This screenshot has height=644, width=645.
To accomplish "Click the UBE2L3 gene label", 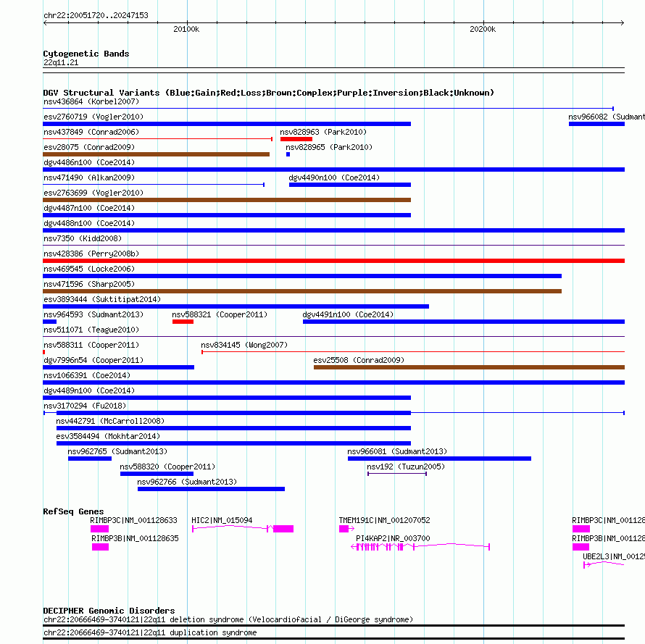I will [x=613, y=556].
